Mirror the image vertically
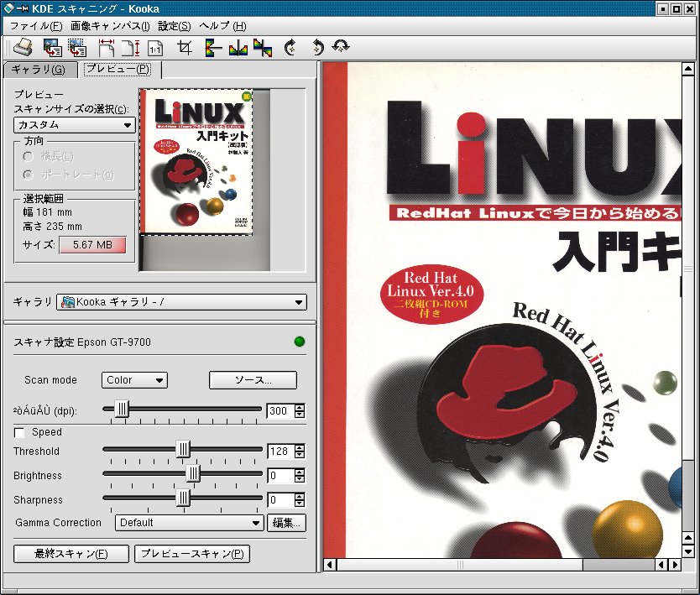Screen dimensions: 700x595 tap(213, 47)
